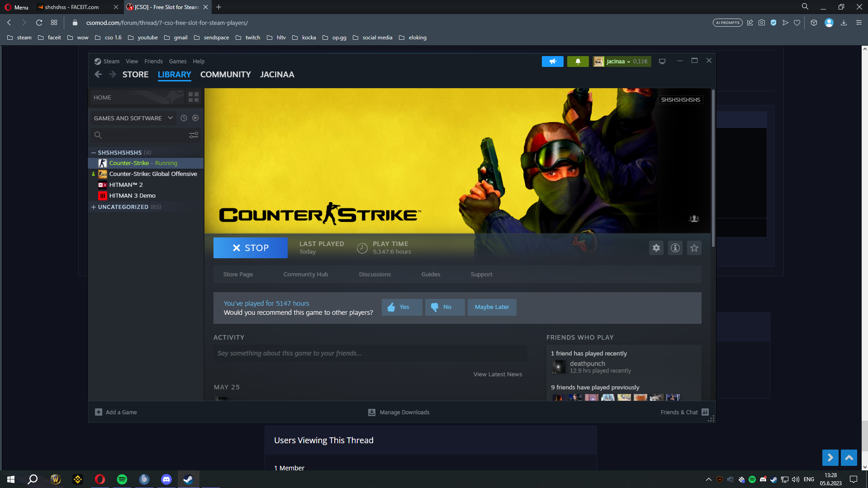Choose No thumbs down recommendation
Viewport: 868px width, 488px height.
point(445,307)
